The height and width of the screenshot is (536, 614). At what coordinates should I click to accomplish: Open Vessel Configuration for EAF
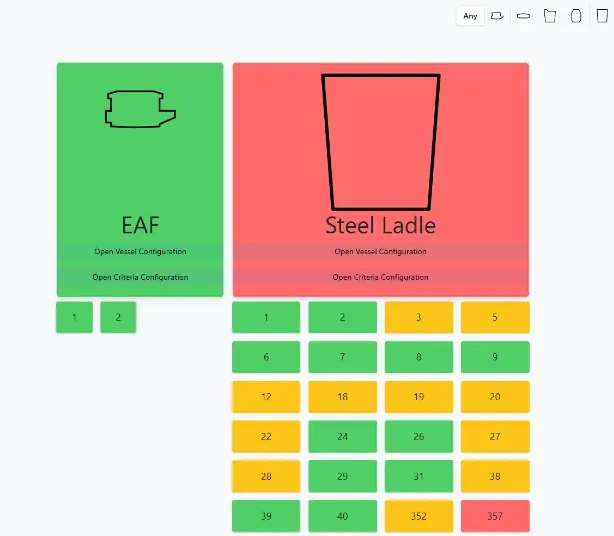coord(140,252)
